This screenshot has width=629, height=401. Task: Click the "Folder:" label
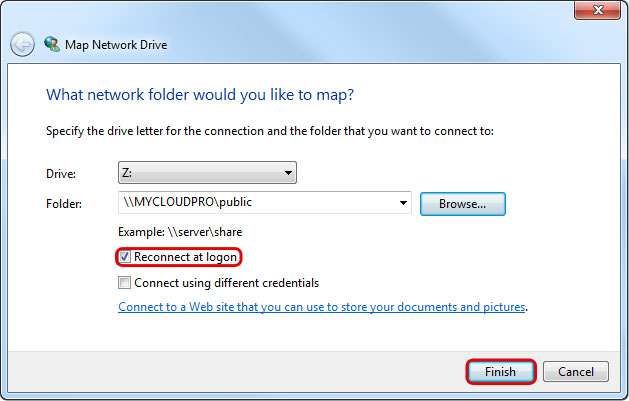(x=64, y=204)
